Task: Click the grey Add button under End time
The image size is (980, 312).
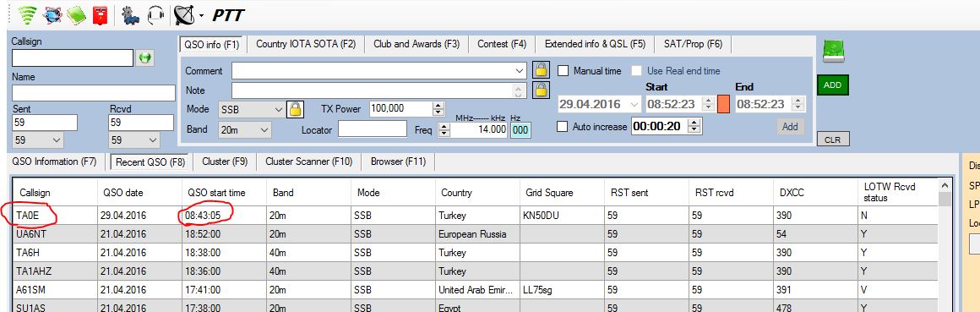Action: click(x=790, y=127)
